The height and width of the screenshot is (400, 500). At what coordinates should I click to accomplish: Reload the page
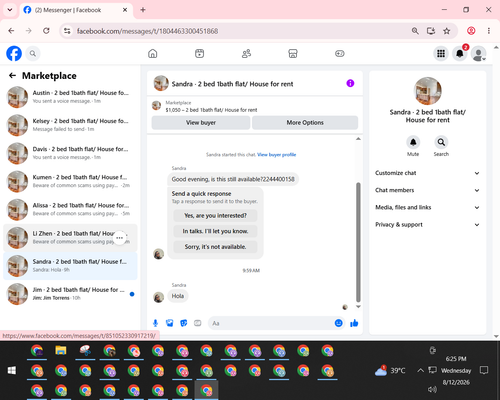46,31
